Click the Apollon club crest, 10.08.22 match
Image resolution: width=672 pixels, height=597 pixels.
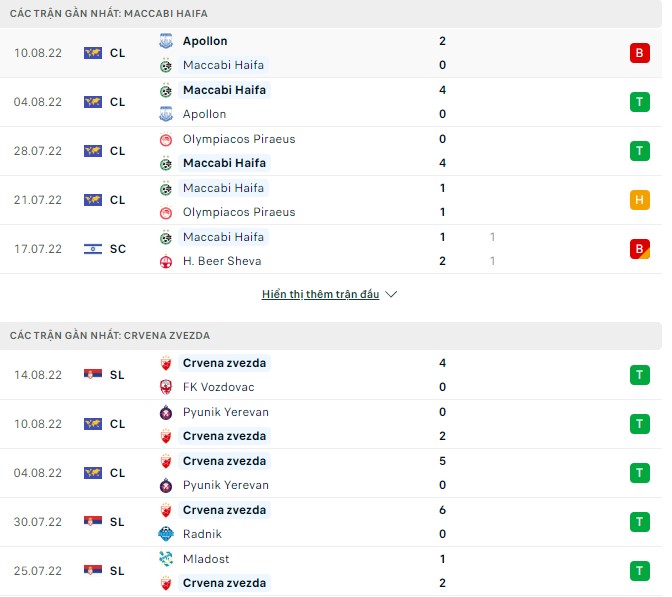coord(166,41)
